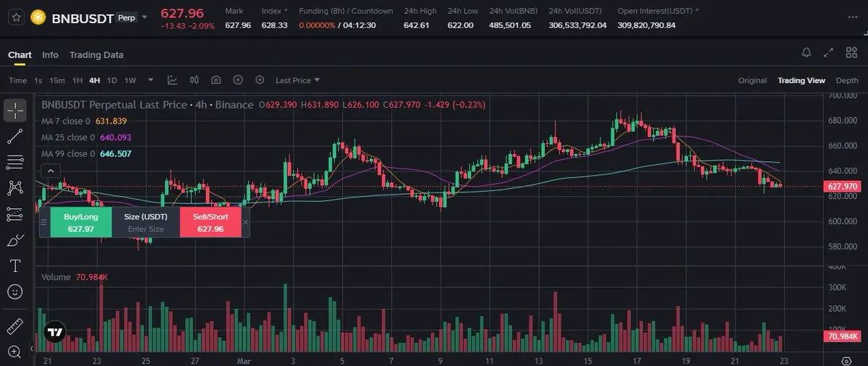Select the Text annotation tool

pos(15,266)
